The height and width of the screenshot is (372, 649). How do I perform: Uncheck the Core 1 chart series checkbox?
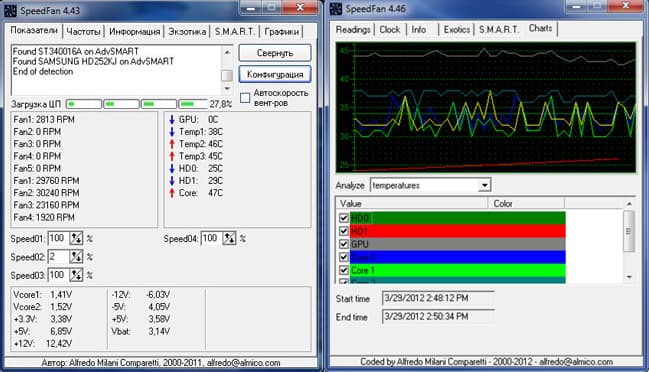[x=344, y=271]
